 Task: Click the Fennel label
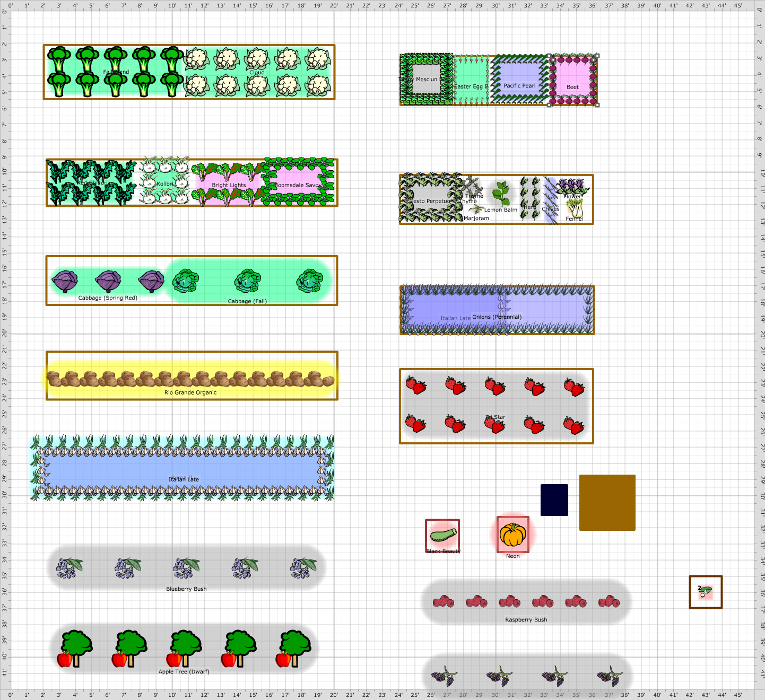(575, 218)
